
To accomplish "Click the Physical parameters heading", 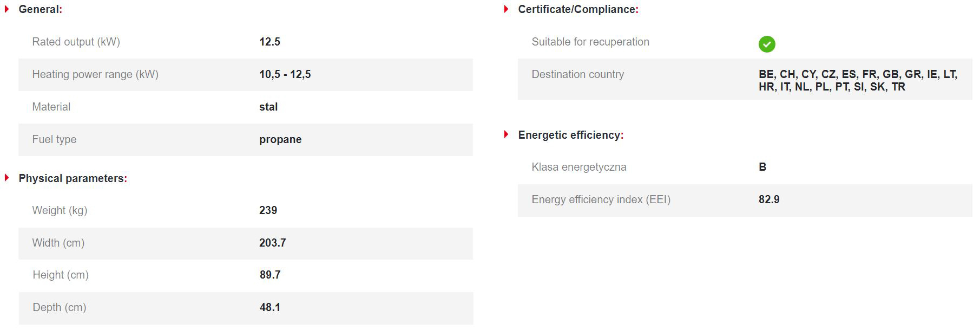I will 73,178.
